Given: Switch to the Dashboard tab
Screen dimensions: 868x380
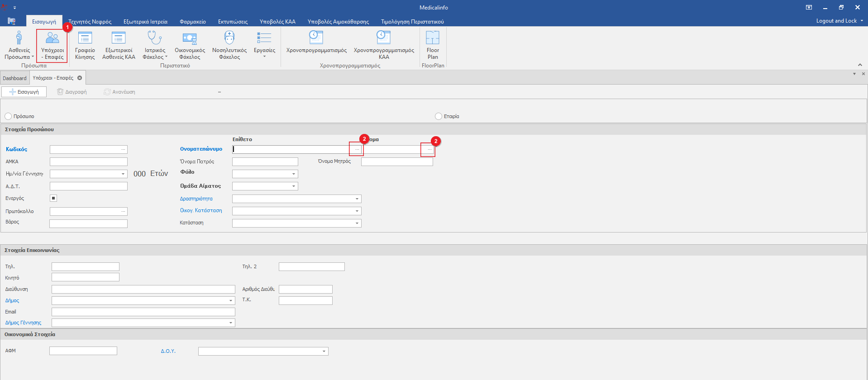Looking at the screenshot, I should (x=14, y=78).
